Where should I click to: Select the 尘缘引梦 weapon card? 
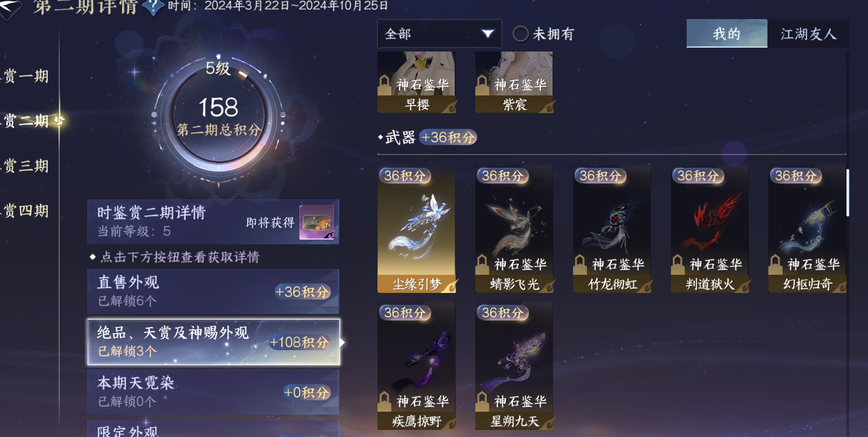point(417,229)
